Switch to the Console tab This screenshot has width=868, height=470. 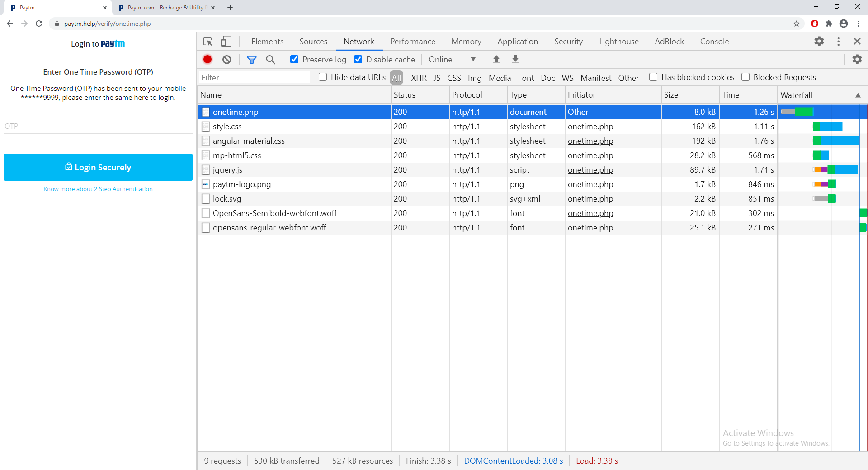click(714, 41)
